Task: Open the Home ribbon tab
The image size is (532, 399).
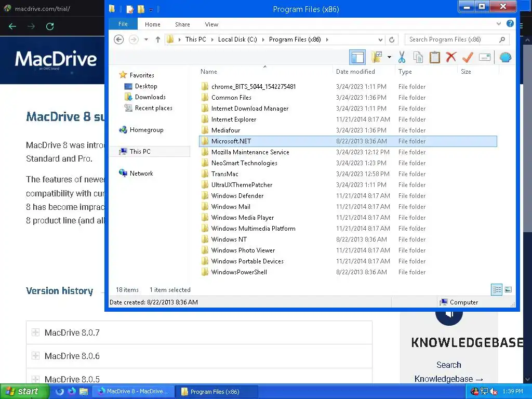Action: click(x=153, y=24)
